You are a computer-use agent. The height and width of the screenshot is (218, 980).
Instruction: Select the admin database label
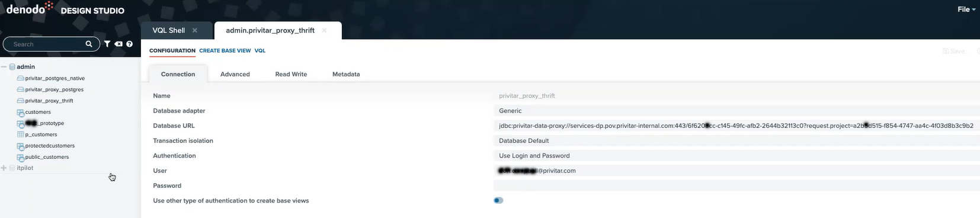26,67
